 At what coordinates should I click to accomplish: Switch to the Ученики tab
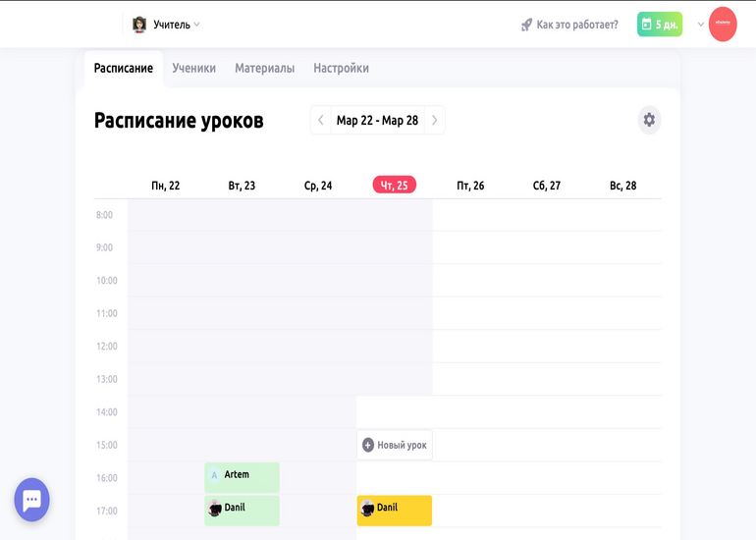[193, 69]
